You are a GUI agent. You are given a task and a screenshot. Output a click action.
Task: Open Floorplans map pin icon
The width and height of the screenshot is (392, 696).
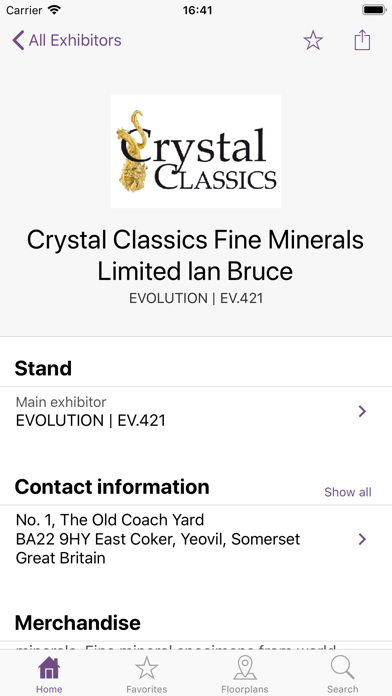pyautogui.click(x=245, y=668)
